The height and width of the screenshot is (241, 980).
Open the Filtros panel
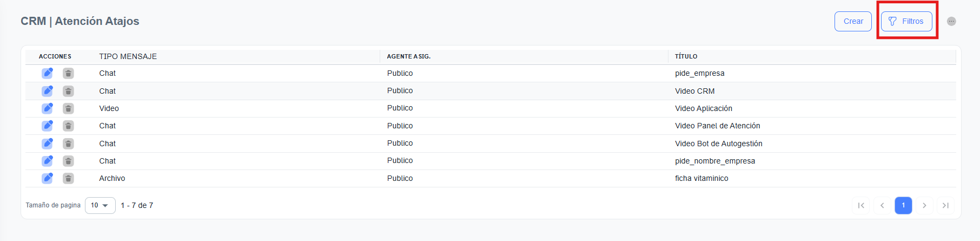click(906, 21)
